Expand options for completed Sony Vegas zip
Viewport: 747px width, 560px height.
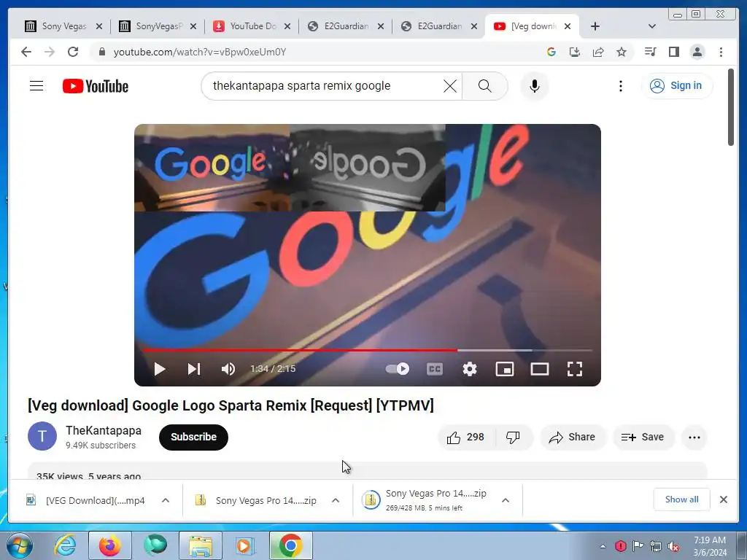[336, 500]
